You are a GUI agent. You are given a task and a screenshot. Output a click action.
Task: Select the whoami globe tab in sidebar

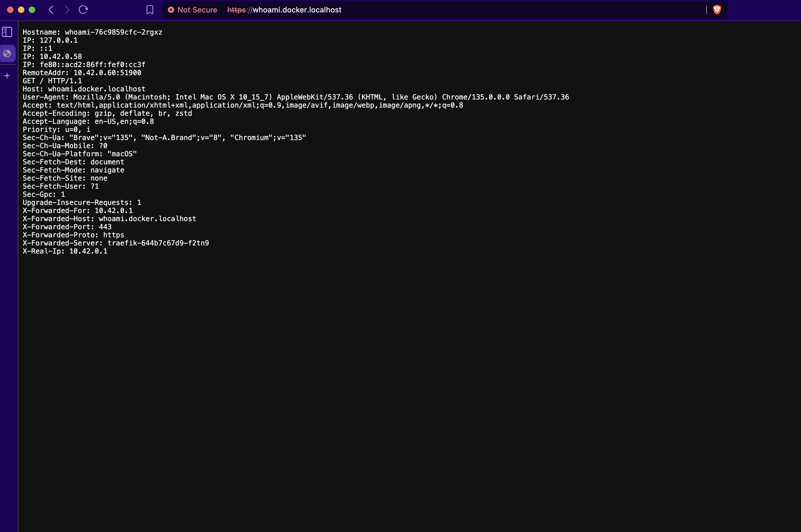pos(7,54)
